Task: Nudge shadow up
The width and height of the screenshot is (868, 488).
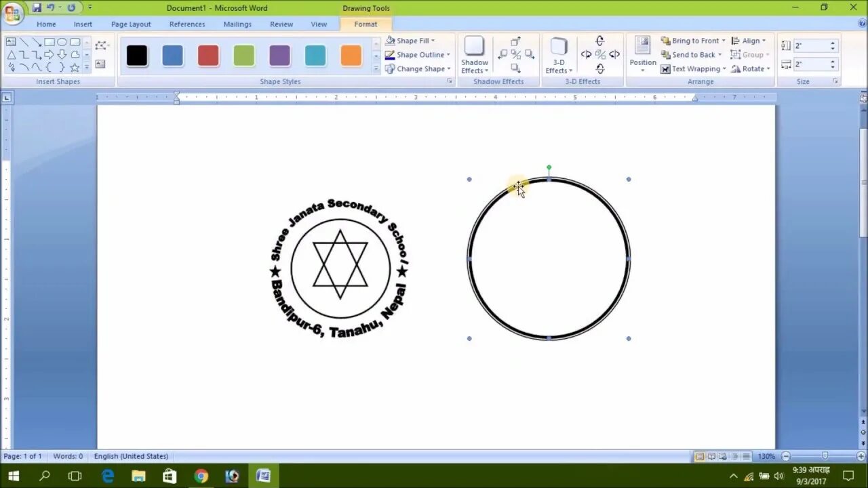Action: click(515, 42)
